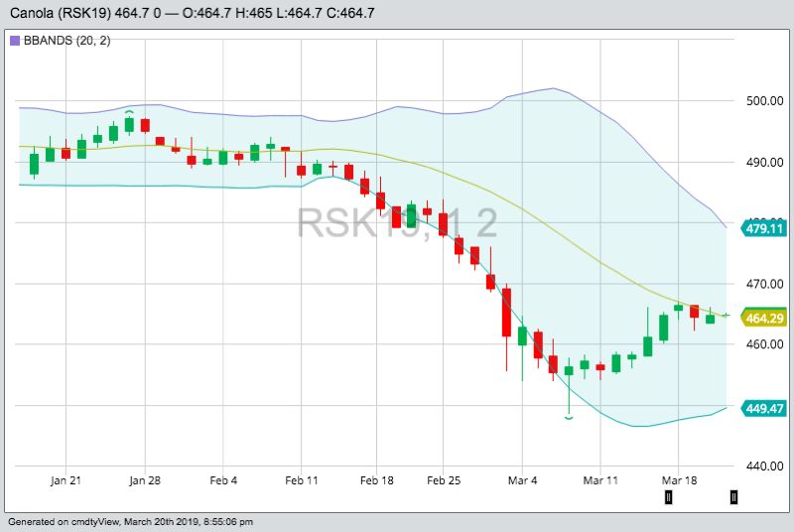Click the Jan 21 date axis label
Image resolution: width=794 pixels, height=532 pixels.
66,480
